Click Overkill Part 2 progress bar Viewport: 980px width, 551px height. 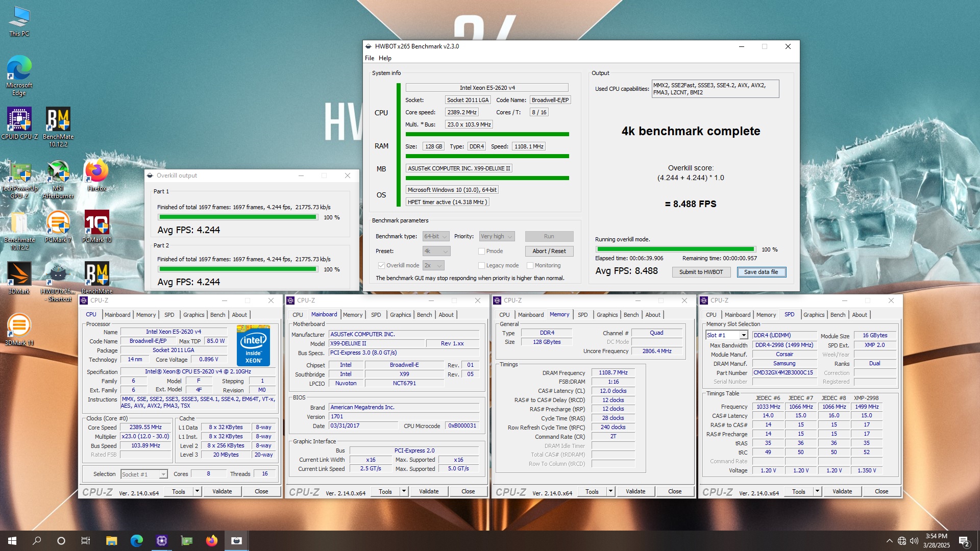click(x=238, y=269)
